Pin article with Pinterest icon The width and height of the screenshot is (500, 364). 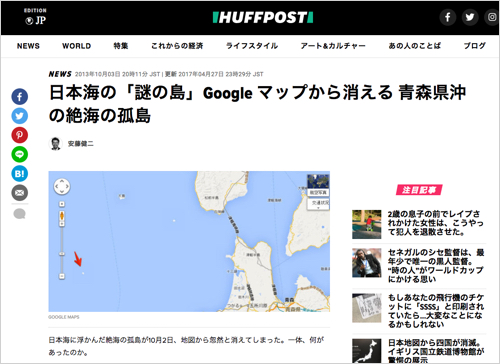20,135
